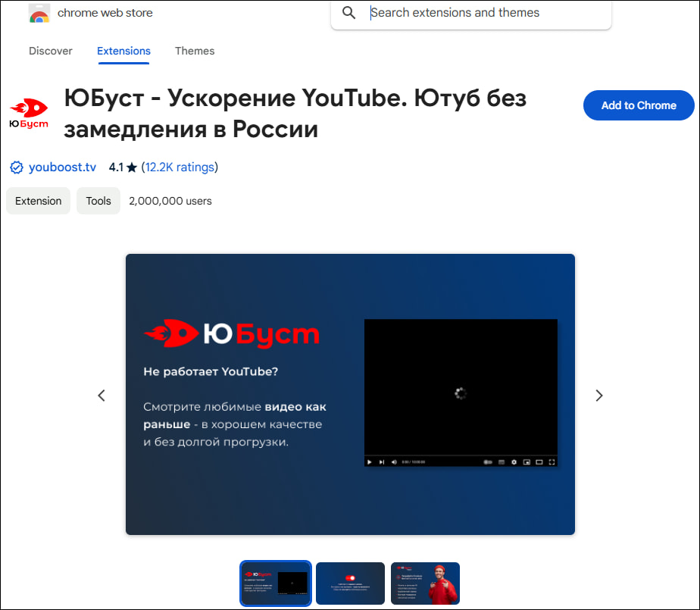Click the rating star icon
The image size is (700, 610).
pos(132,167)
